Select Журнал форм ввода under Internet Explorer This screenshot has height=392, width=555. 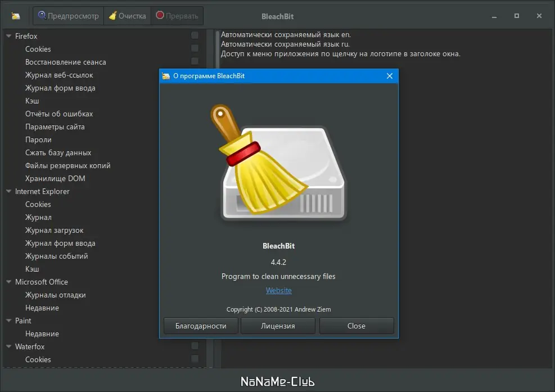point(60,244)
